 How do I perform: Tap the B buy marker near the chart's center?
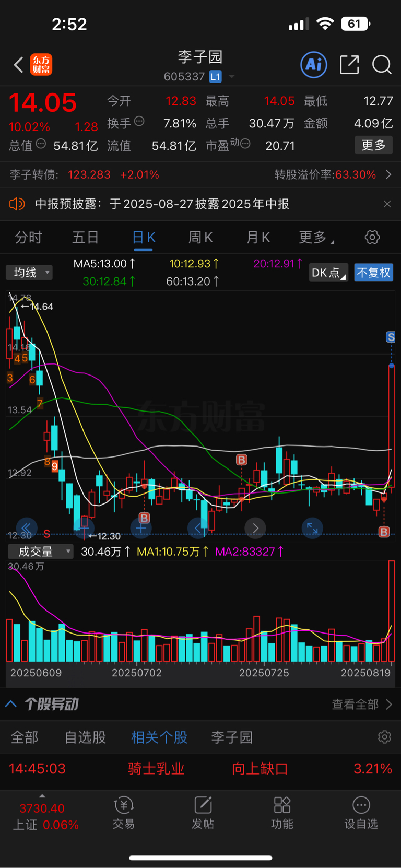[241, 460]
